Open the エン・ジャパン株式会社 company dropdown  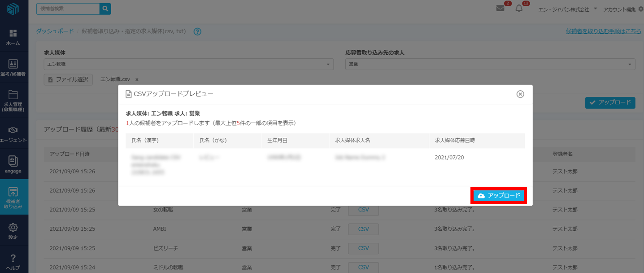(x=567, y=9)
